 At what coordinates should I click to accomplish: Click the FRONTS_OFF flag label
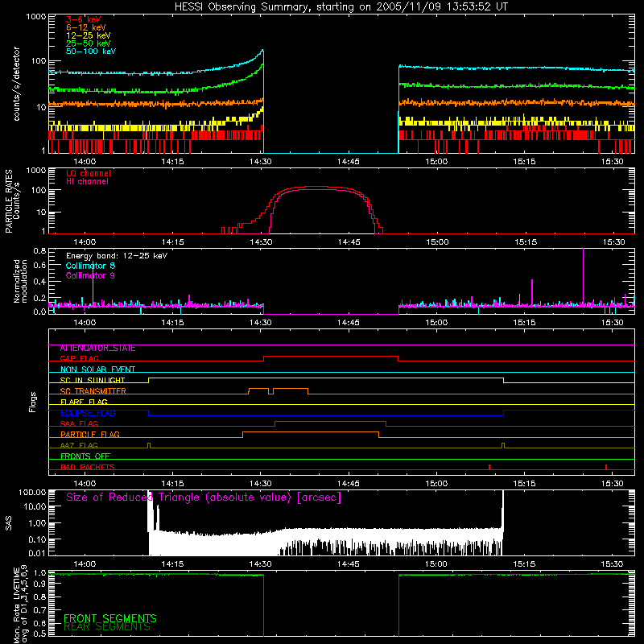pos(85,456)
